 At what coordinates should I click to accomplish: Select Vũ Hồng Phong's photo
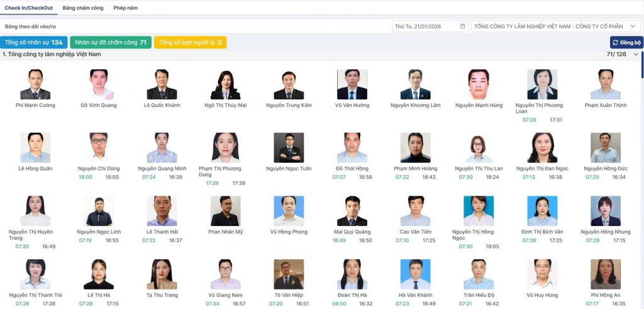click(289, 211)
